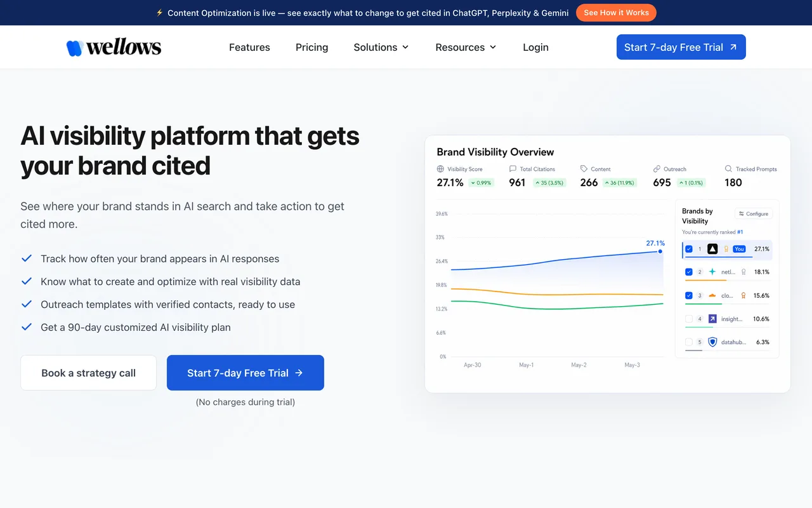812x508 pixels.
Task: Check the rank 5 datahub checkbox
Action: [x=689, y=342]
